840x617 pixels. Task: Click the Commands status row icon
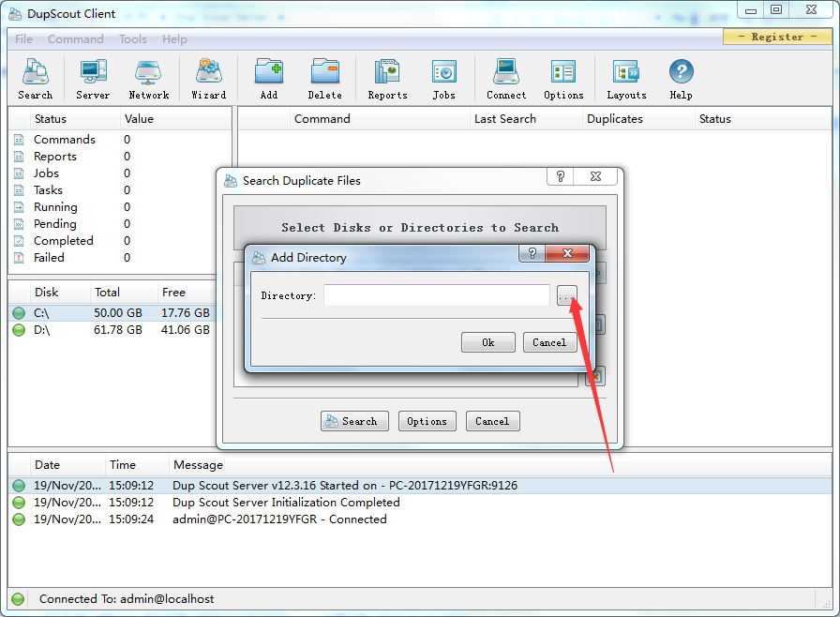click(19, 140)
